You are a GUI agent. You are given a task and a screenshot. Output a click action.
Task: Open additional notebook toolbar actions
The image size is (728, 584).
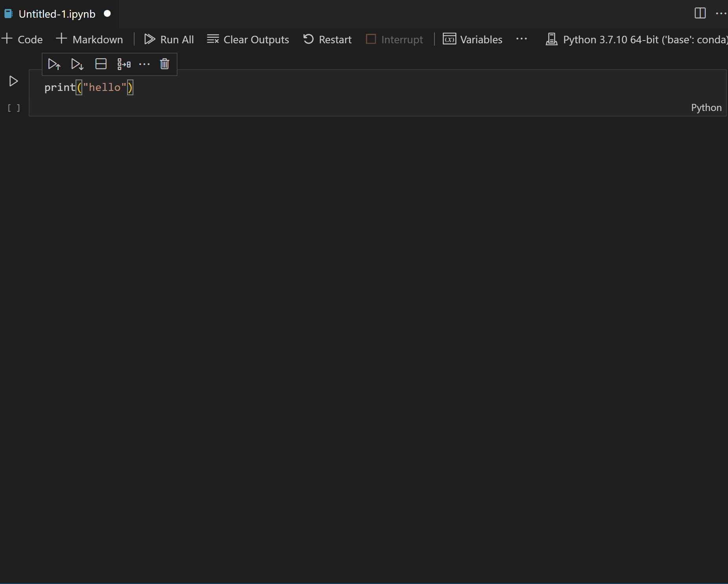[x=521, y=39]
